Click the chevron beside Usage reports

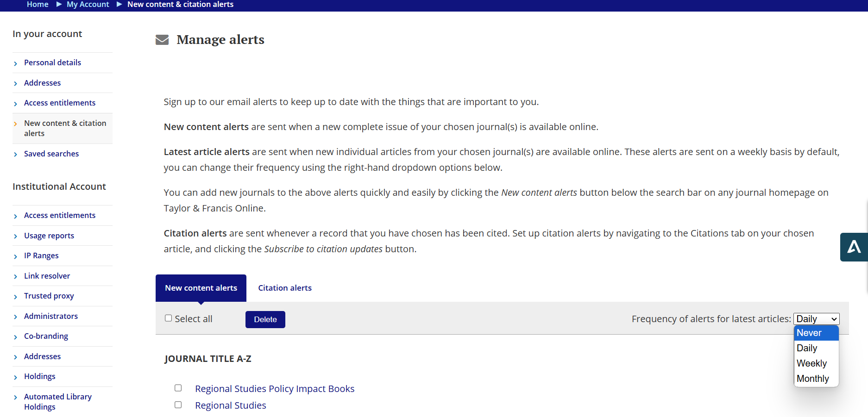coord(16,236)
